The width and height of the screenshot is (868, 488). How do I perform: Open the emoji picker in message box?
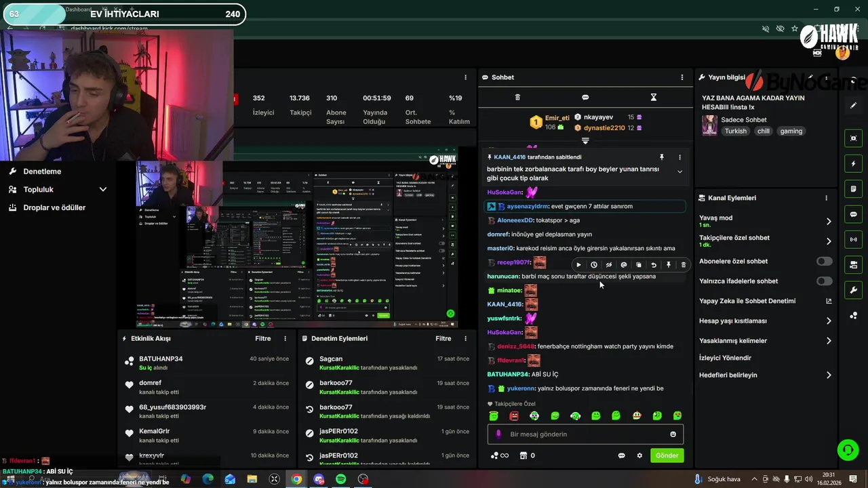pyautogui.click(x=673, y=434)
